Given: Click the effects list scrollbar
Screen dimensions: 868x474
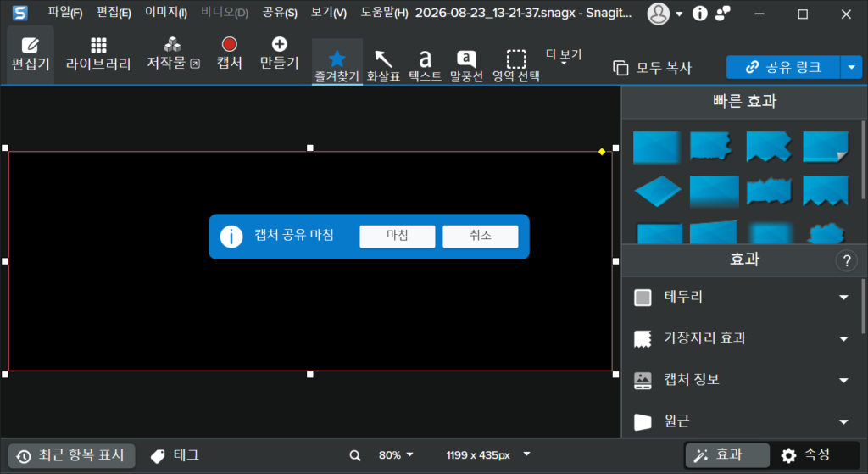Looking at the screenshot, I should [x=863, y=306].
